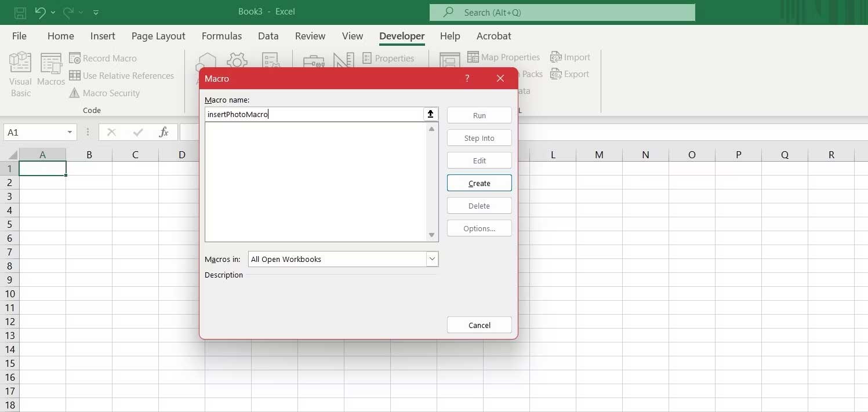868x412 pixels.
Task: Open the Macros in workbook dropdown
Action: coord(431,259)
